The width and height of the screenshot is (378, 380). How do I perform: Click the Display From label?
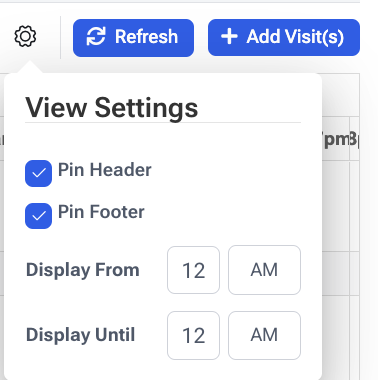(x=83, y=270)
